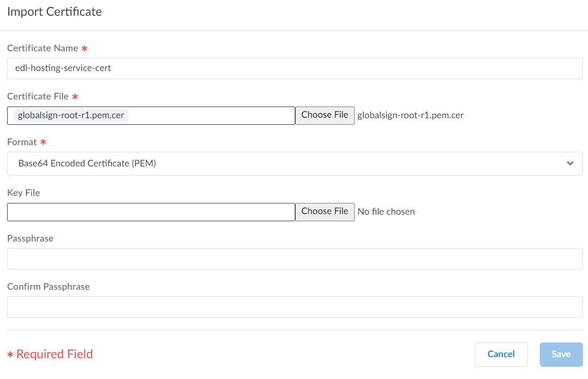Viewport: 588px width, 379px height.
Task: Click the chosen file name beside Choose File
Action: click(410, 115)
